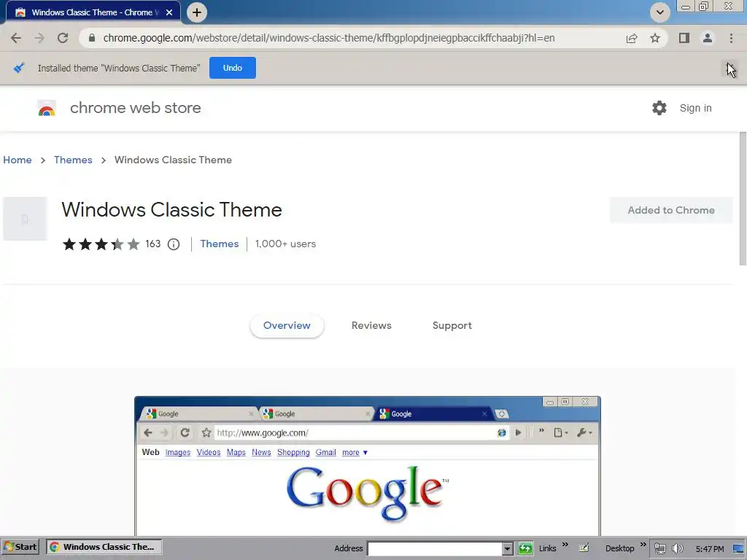Open the side panel icon
This screenshot has height=560, width=747.
pos(684,38)
